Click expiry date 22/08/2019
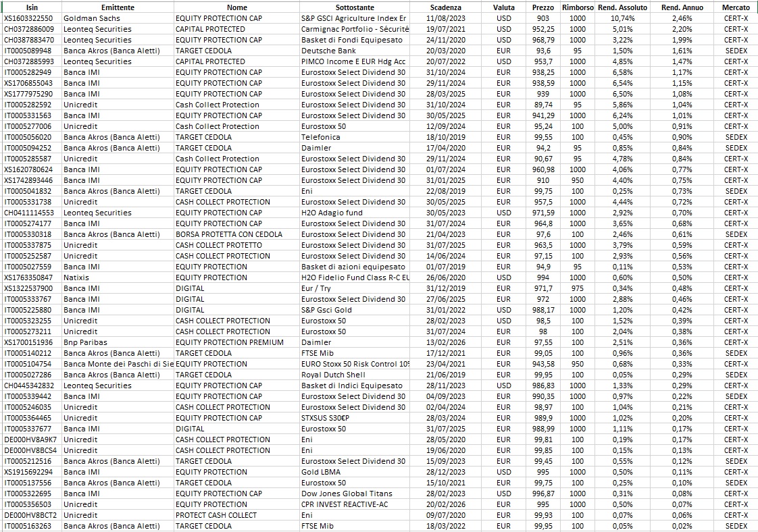 click(x=446, y=191)
